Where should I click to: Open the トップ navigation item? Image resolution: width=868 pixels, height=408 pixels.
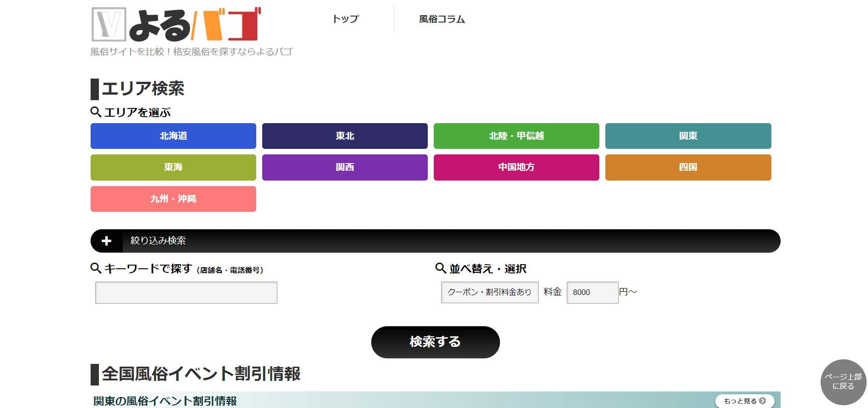point(345,19)
